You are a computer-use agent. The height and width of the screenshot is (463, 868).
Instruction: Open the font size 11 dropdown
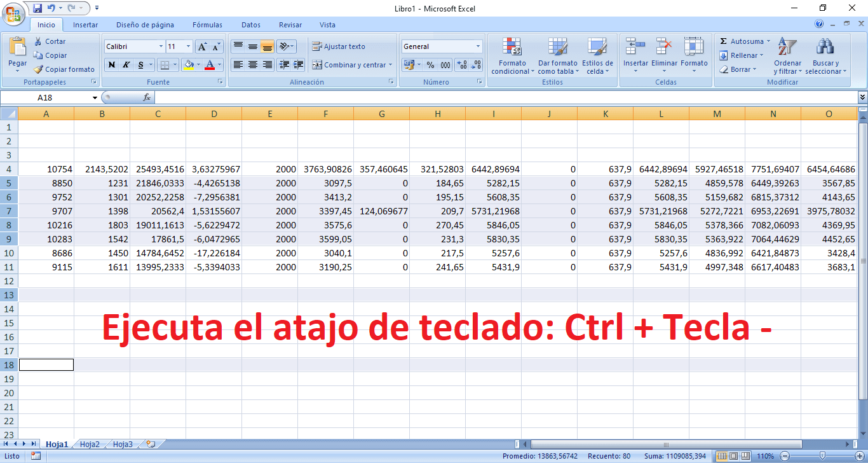point(188,46)
